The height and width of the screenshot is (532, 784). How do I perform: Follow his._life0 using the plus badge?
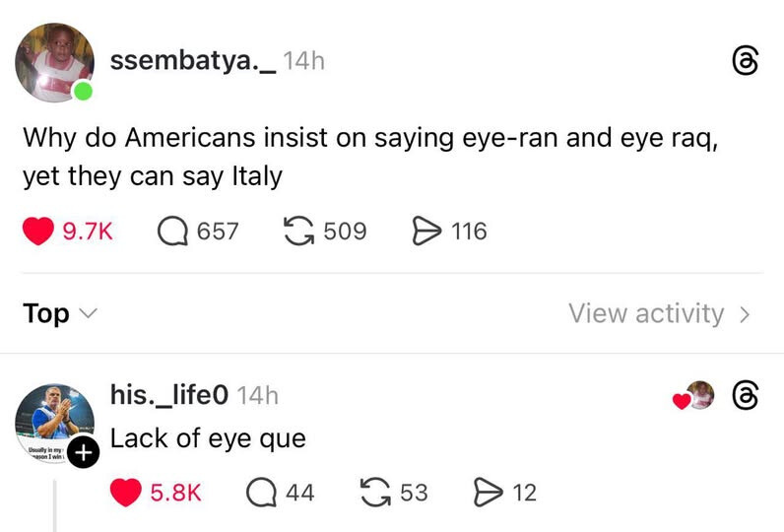83,452
